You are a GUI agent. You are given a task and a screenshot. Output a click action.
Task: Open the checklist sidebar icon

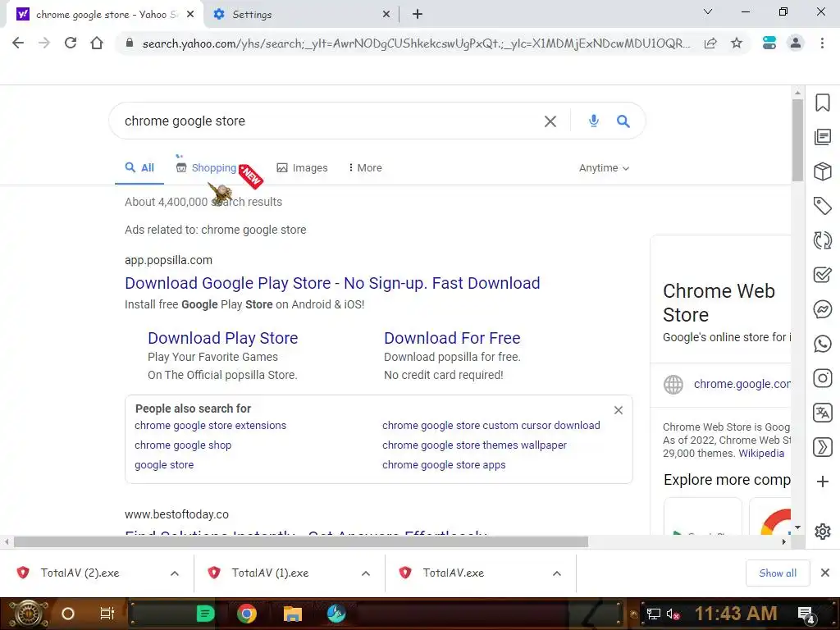[822, 275]
